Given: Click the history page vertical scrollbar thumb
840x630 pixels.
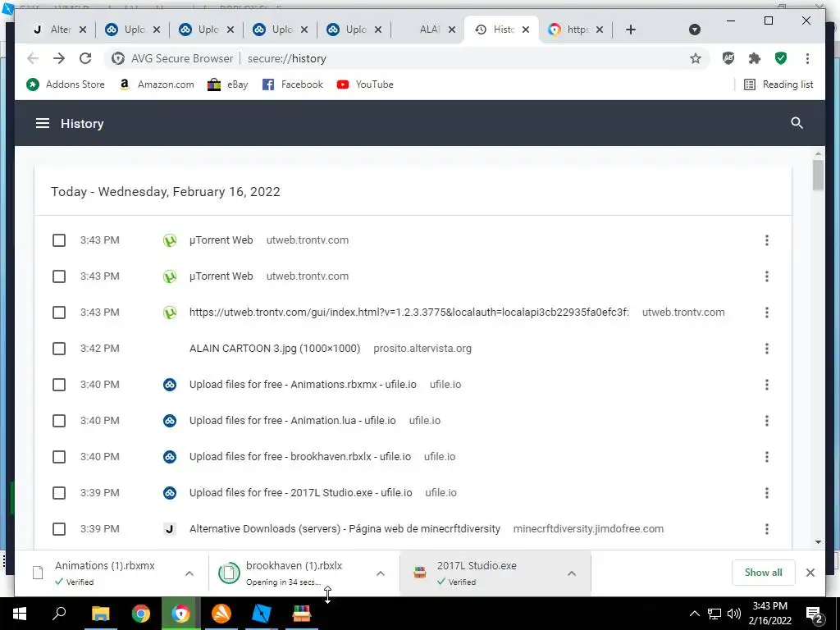Looking at the screenshot, I should click(x=818, y=175).
